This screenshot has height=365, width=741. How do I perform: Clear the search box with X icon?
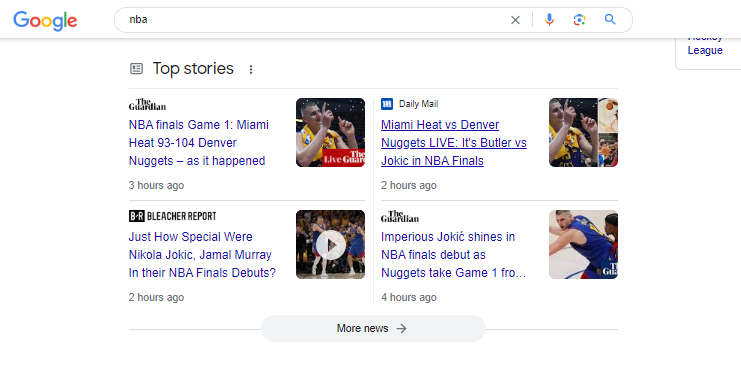point(515,20)
